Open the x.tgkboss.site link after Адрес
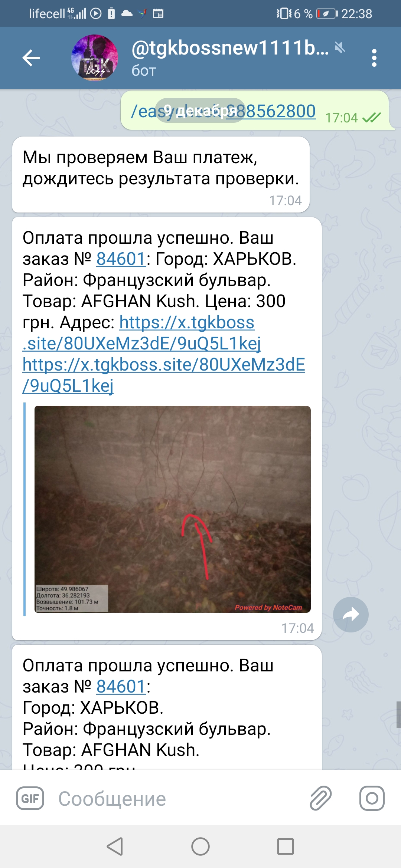This screenshot has width=401, height=868. click(x=142, y=333)
